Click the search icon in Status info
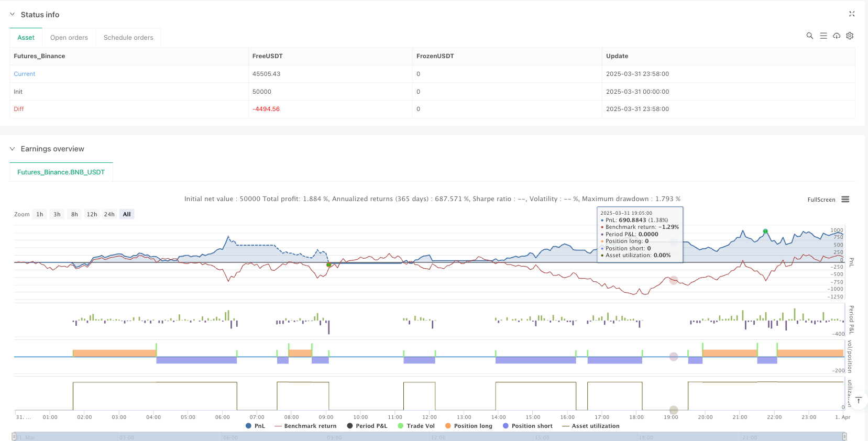The image size is (868, 441). (809, 36)
